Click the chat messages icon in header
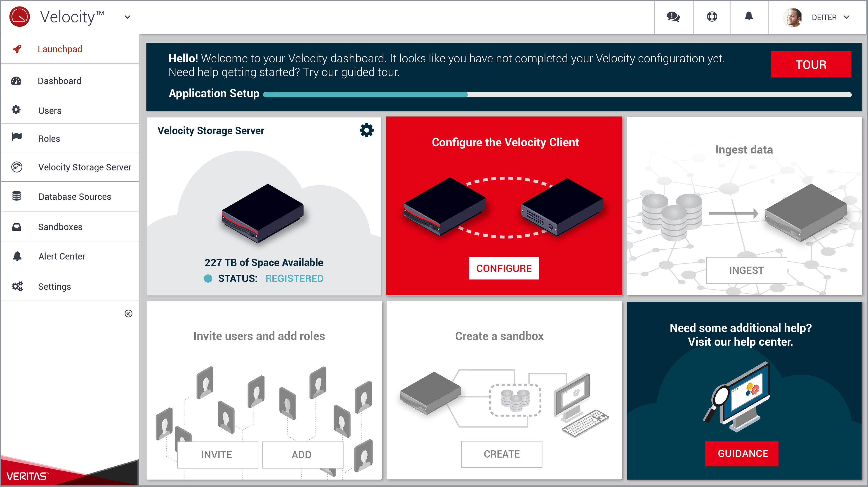The width and height of the screenshot is (868, 487). [673, 17]
